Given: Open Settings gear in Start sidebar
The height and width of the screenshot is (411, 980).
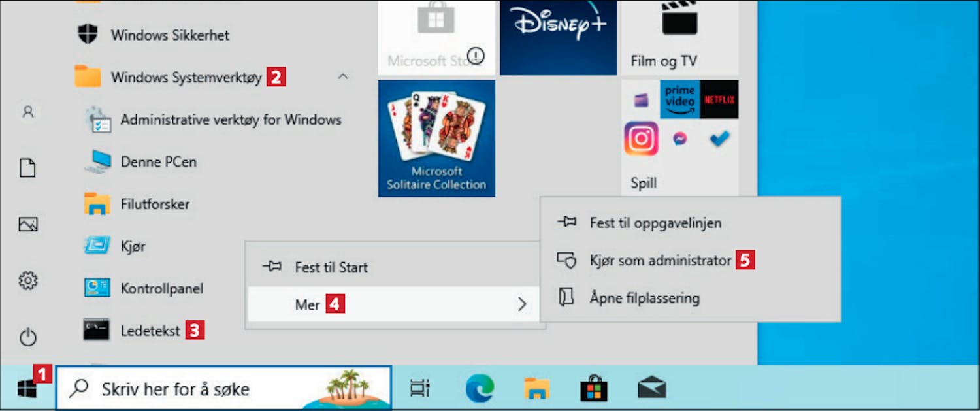Looking at the screenshot, I should [27, 281].
